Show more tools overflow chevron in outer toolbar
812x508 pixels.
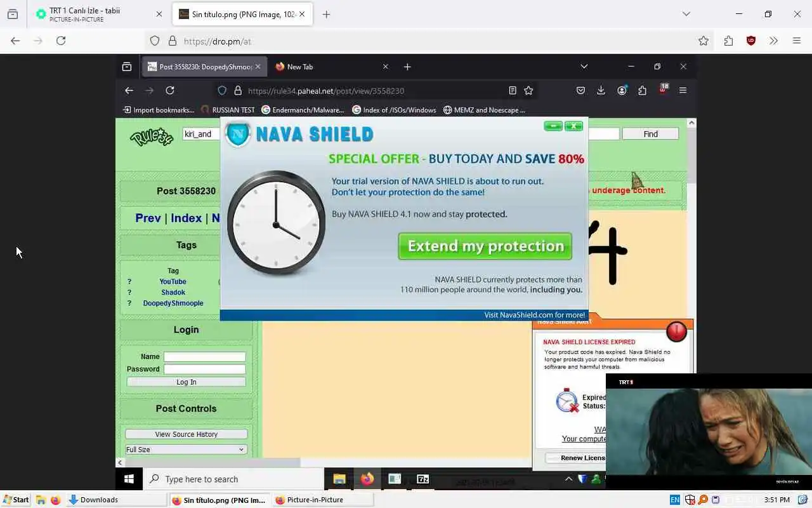773,41
